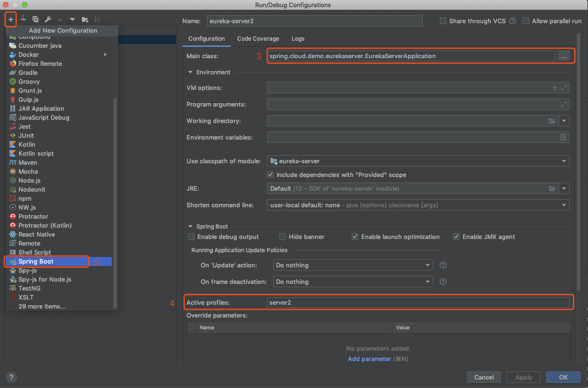Untick Include dependencies with Provided scope
Screen dimensions: 588x388
(271, 175)
